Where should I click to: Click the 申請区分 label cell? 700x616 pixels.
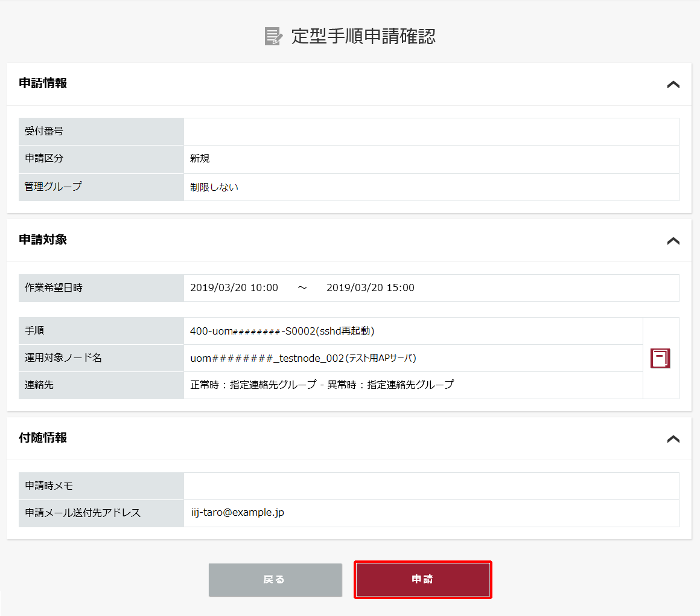tap(101, 159)
